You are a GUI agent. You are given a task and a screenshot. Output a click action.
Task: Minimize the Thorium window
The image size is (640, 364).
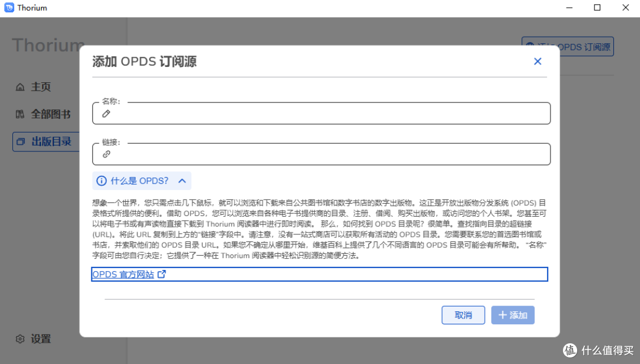point(569,8)
